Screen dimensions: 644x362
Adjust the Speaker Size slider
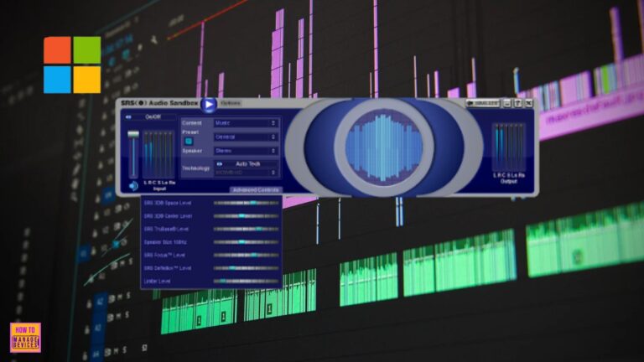coord(246,242)
